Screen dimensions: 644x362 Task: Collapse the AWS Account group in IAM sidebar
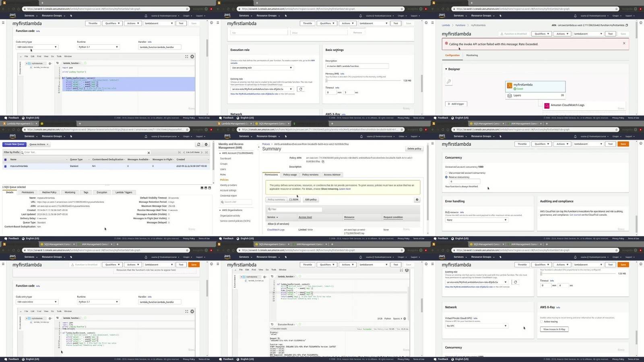[x=220, y=153]
